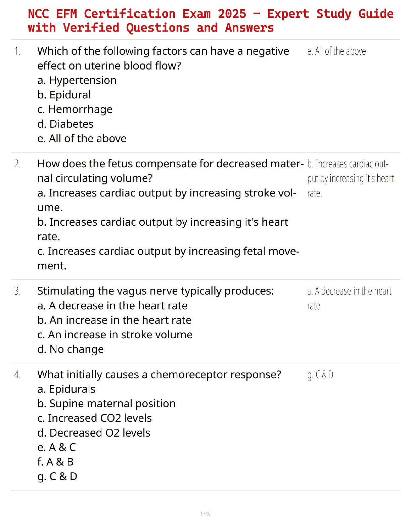
Task: Select option 'c' about increasing fetal movement
Action: pos(168,258)
